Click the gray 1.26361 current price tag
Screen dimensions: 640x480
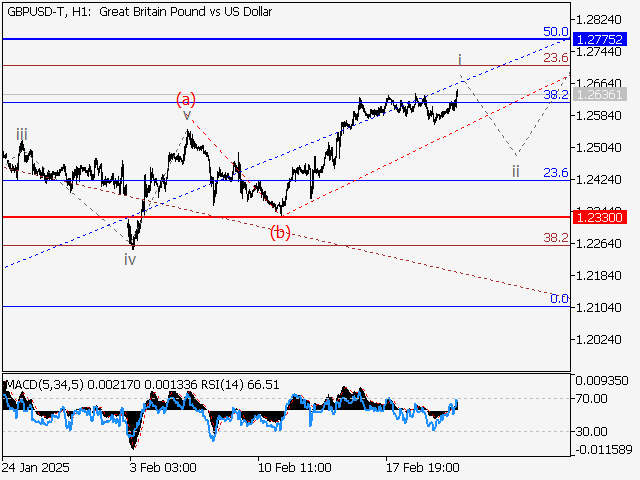coord(602,94)
